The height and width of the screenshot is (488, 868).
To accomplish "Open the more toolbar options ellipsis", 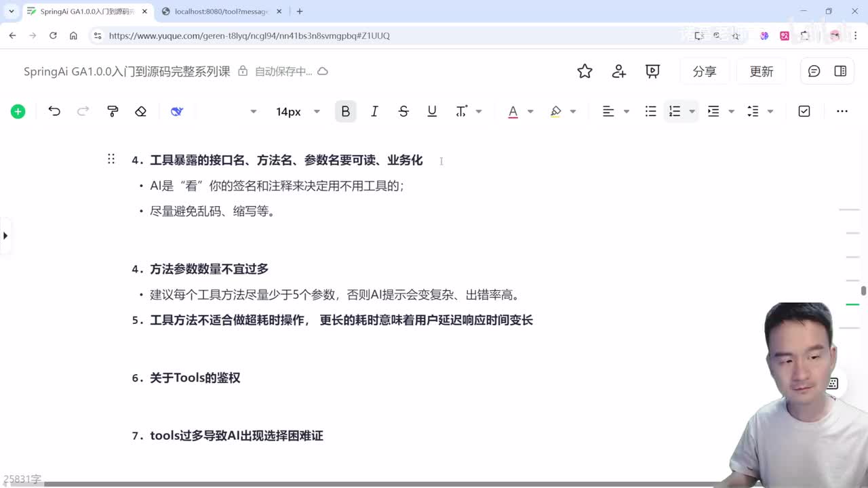I will tap(842, 112).
